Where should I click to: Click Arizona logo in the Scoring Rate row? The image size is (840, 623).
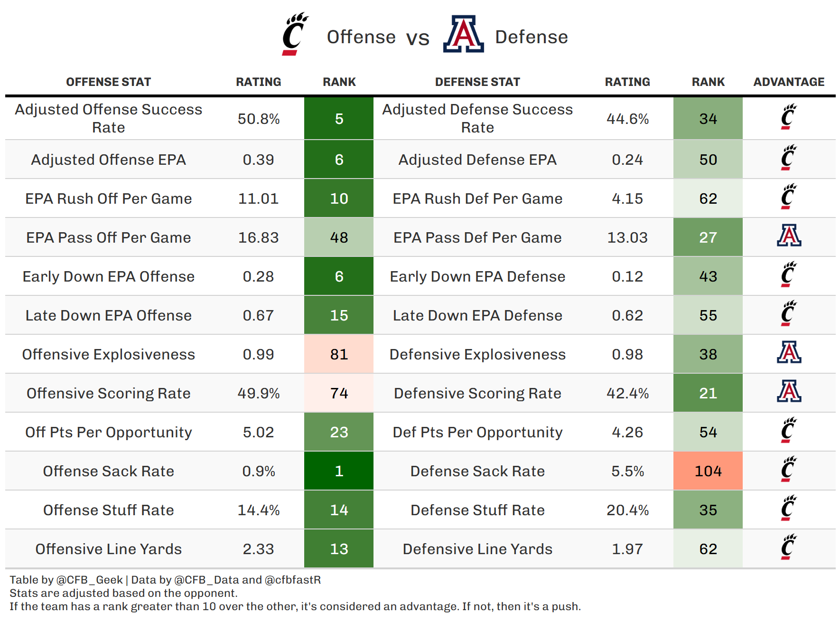point(789,392)
